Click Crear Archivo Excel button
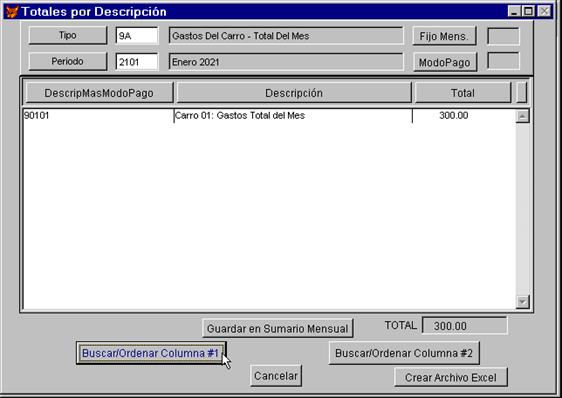 click(451, 377)
